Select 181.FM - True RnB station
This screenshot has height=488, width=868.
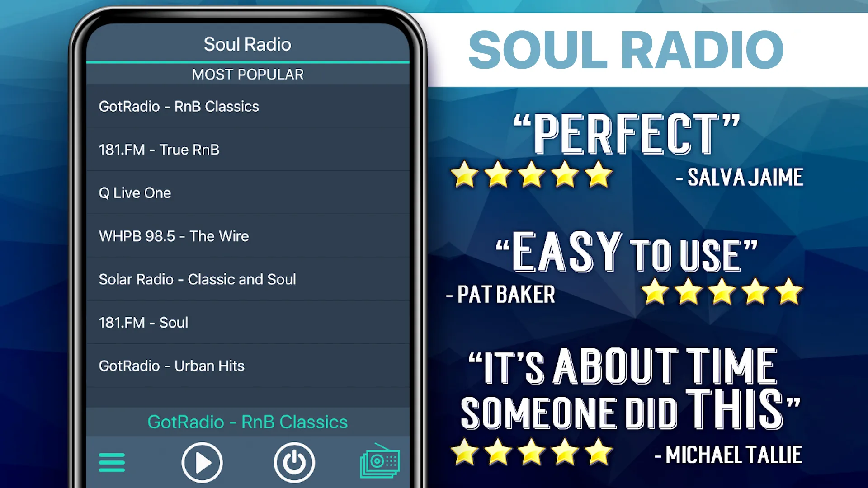pos(247,150)
